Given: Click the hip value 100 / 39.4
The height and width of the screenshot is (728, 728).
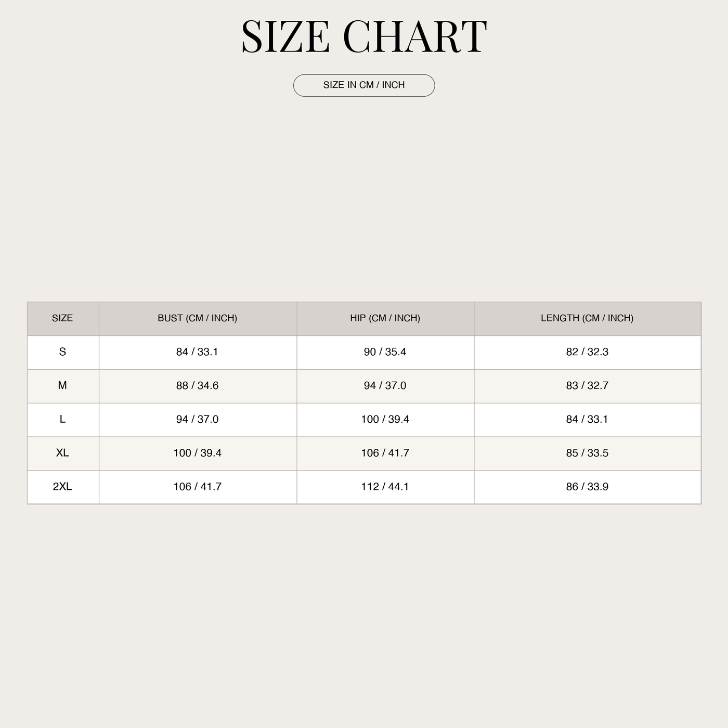Looking at the screenshot, I should [385, 420].
